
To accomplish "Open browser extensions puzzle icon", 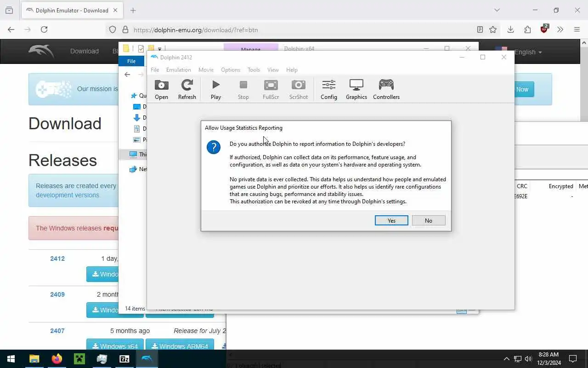I will [x=527, y=29].
